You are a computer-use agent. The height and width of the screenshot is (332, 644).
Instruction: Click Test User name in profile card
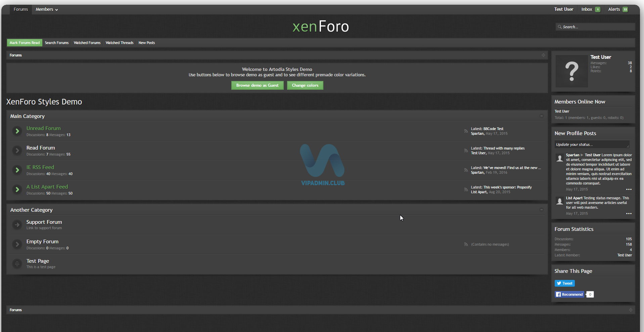(601, 57)
